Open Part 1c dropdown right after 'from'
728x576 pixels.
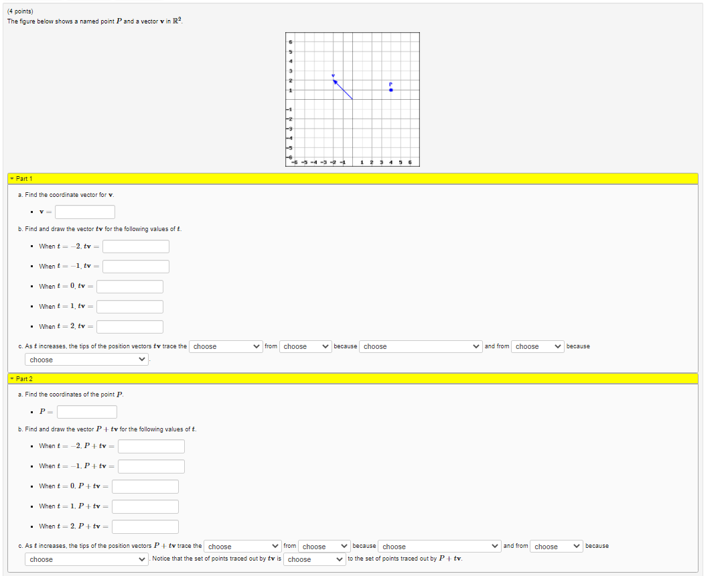pos(305,347)
